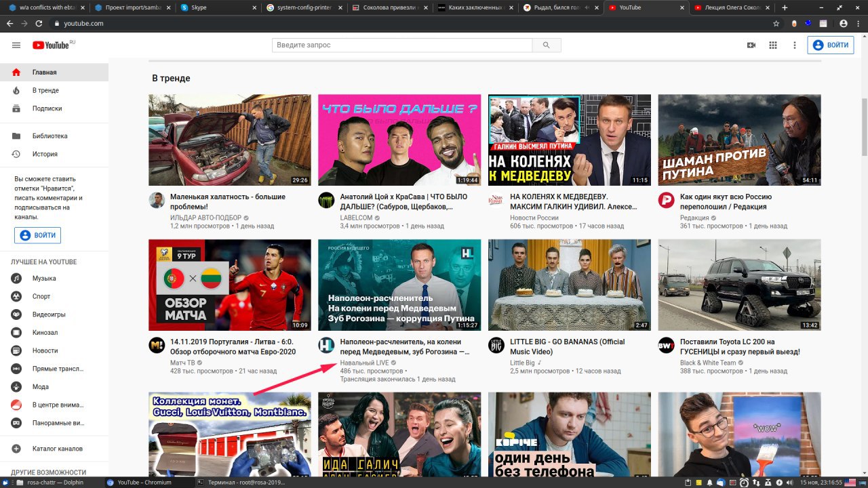Click the Новости России channel name

pyautogui.click(x=534, y=218)
